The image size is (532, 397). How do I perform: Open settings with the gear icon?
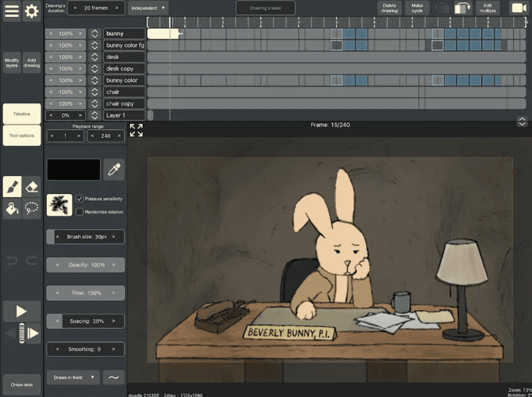pos(31,11)
